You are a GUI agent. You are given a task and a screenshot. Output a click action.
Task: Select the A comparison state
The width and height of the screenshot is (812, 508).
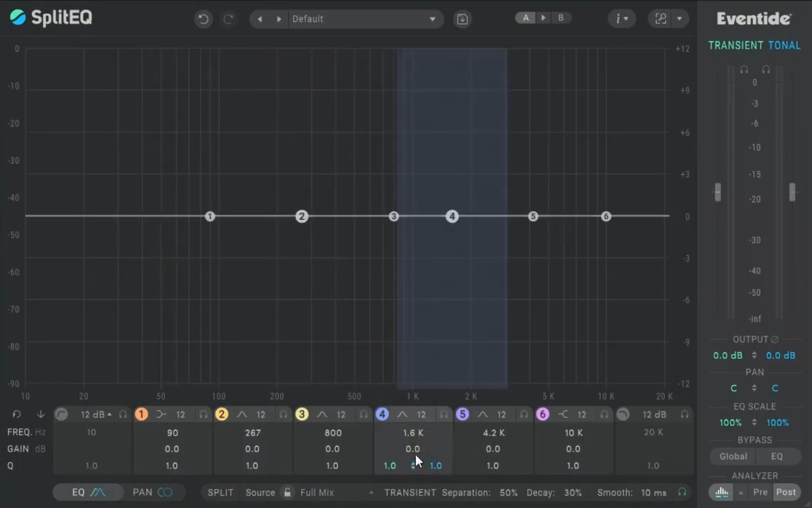(526, 18)
